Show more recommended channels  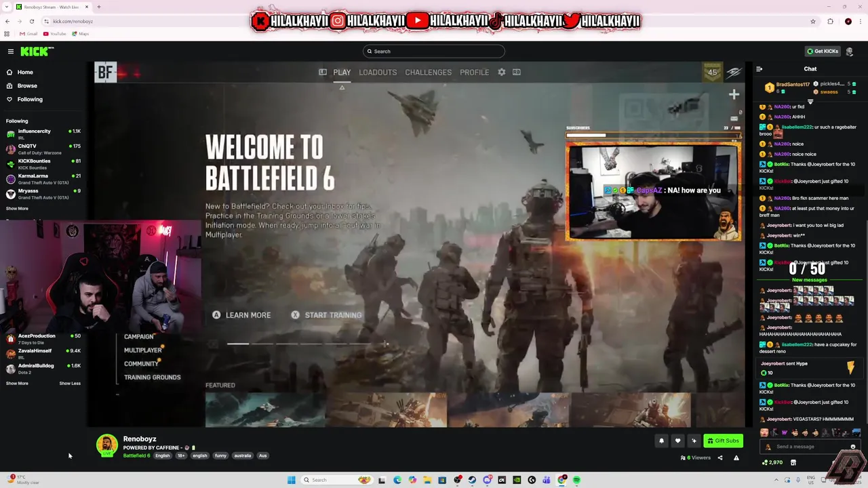pyautogui.click(x=17, y=384)
